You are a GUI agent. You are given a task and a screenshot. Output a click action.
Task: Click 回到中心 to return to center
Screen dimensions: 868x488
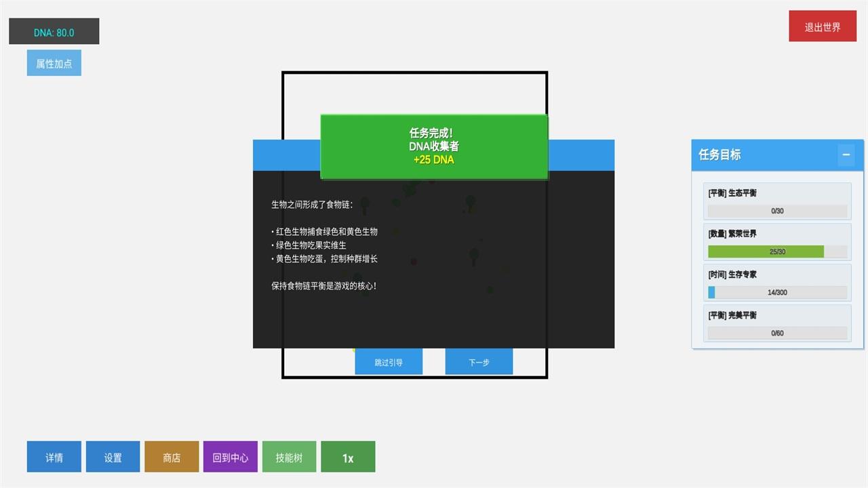(230, 456)
